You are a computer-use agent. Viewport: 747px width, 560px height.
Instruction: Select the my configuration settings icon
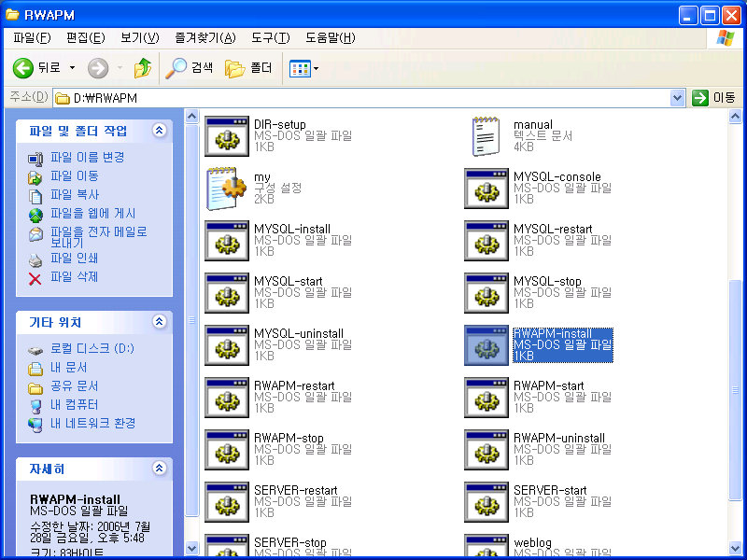coord(227,189)
